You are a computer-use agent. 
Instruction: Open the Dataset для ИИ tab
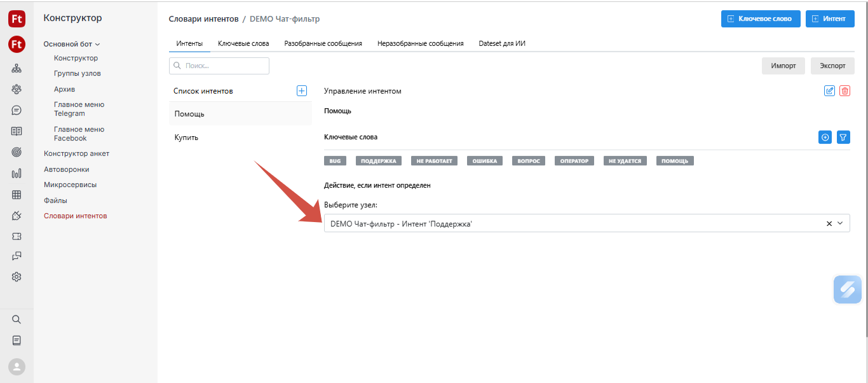click(x=502, y=43)
